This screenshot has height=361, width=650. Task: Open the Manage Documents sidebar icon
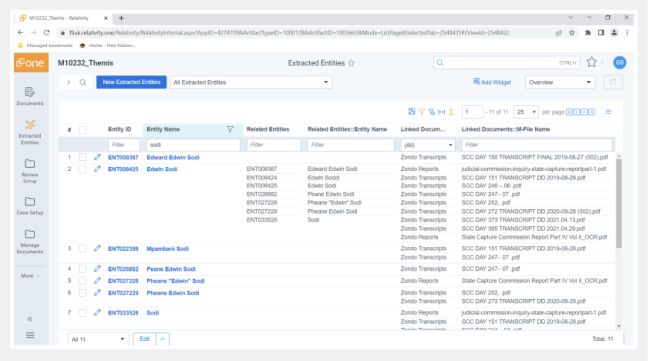(30, 234)
